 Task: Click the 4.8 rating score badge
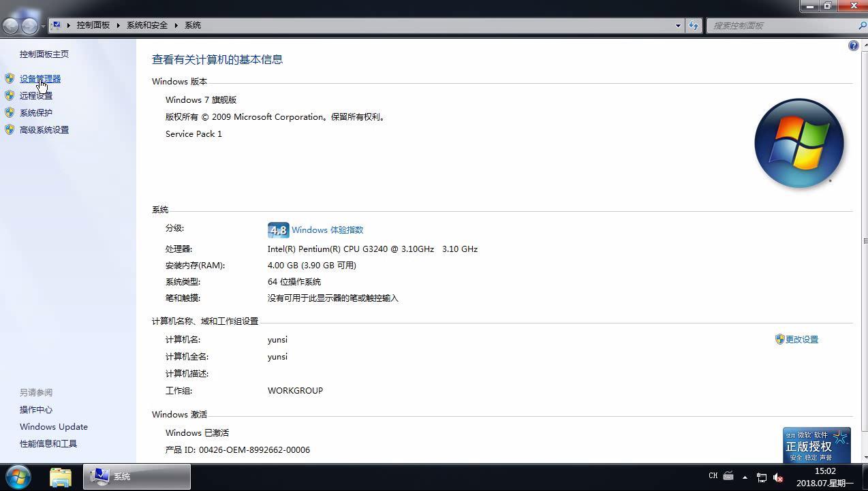(278, 230)
